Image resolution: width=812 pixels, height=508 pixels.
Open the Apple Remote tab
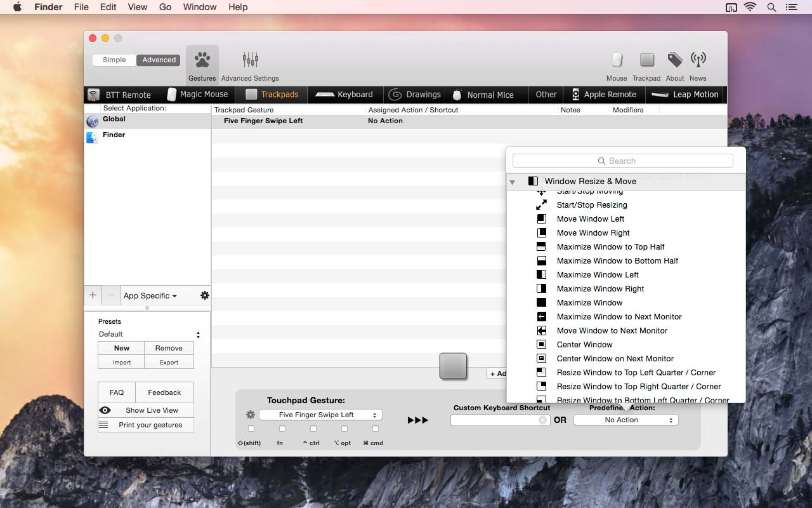tap(604, 95)
